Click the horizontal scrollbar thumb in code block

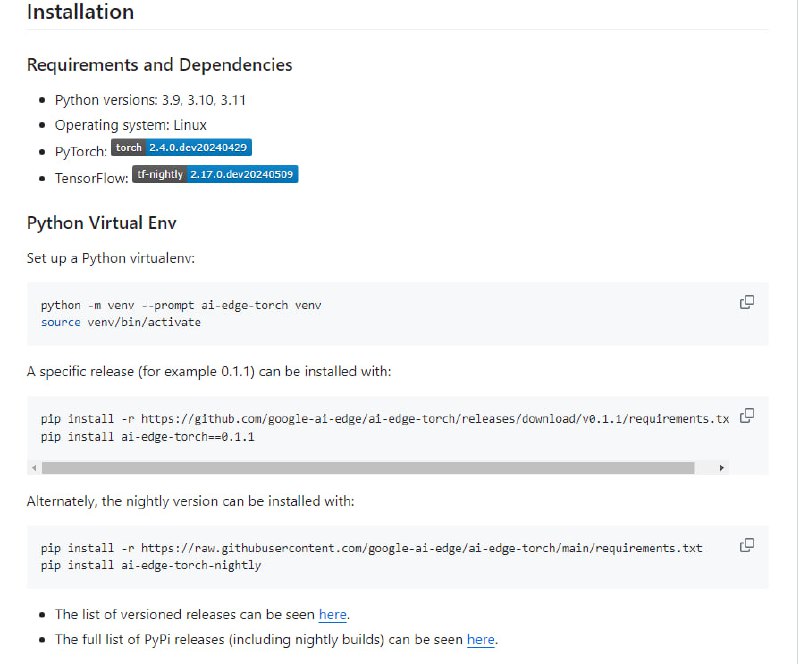(368, 467)
